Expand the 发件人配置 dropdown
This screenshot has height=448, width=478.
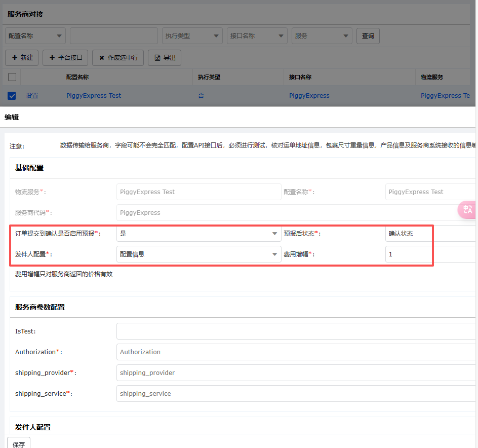coord(198,254)
